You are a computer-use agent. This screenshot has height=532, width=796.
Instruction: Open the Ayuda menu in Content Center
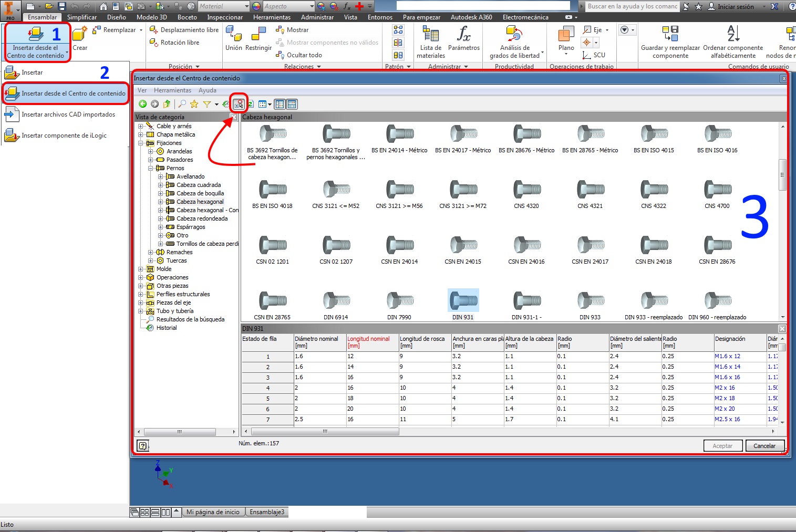pos(208,90)
